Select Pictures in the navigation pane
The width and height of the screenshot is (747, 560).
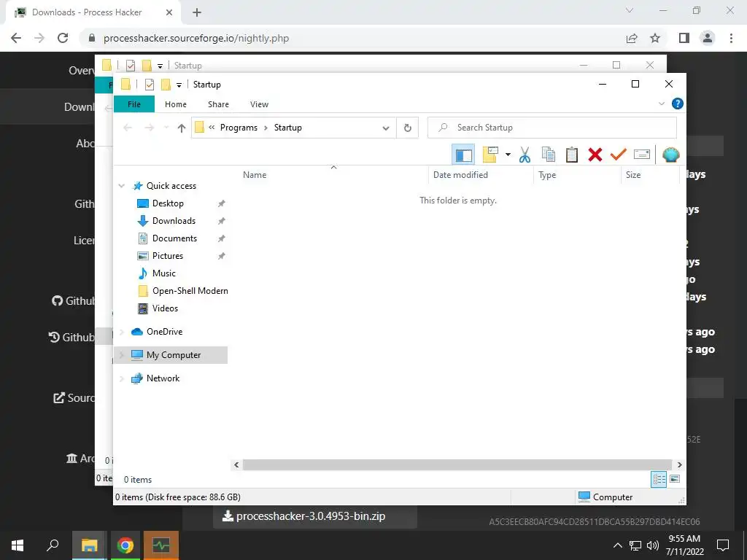point(167,256)
